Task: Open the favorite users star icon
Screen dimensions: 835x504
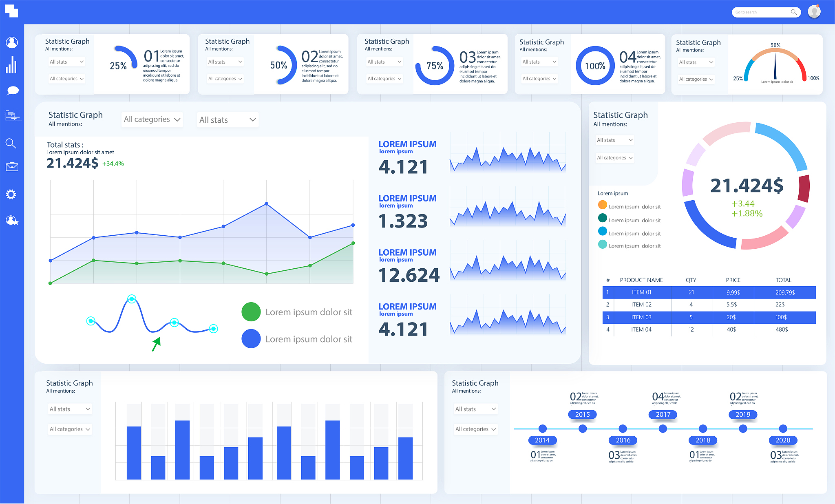Action: 12,221
